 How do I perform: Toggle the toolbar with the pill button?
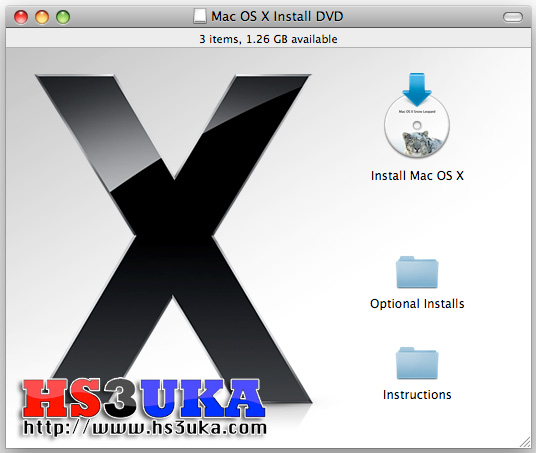coord(513,17)
